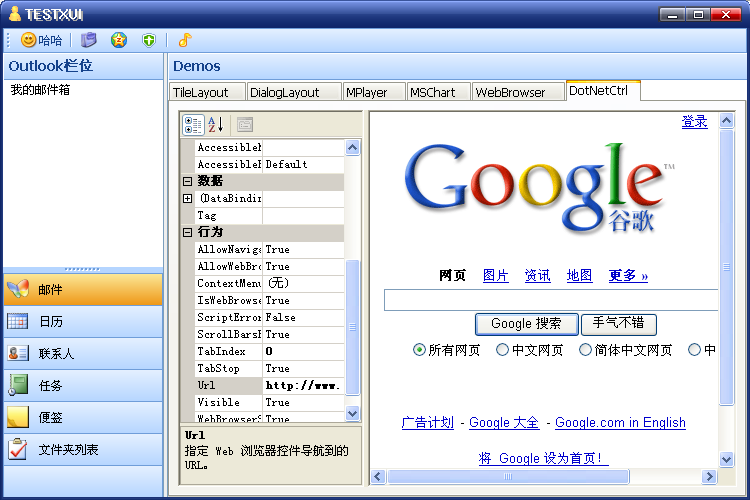The height and width of the screenshot is (500, 750).
Task: Click the orange music note icon
Action: click(x=185, y=40)
